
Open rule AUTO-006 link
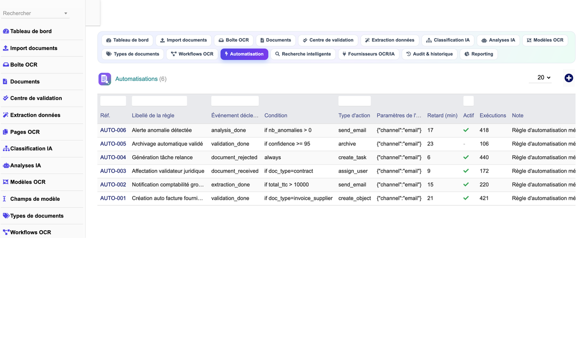pos(113,130)
